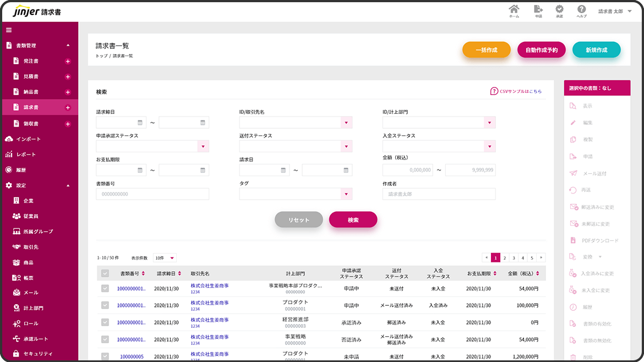Open the 入金ステータス dropdown
644x362 pixels.
[x=489, y=146]
